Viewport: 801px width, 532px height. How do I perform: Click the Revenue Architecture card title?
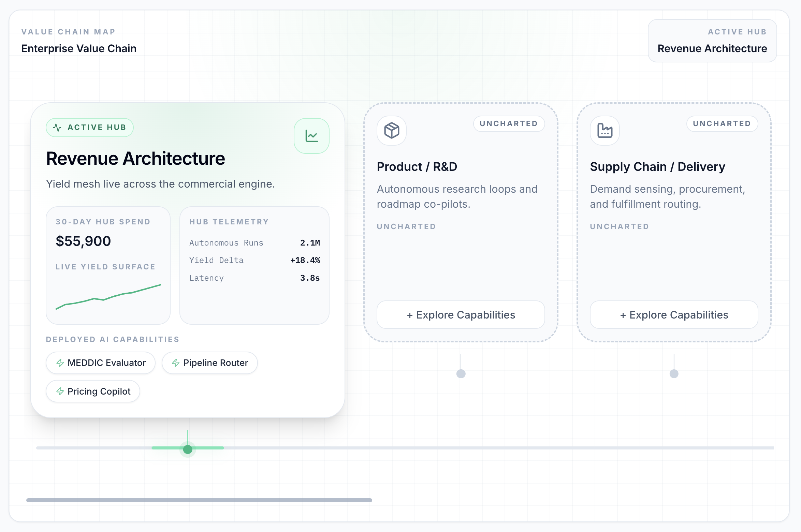pyautogui.click(x=135, y=159)
